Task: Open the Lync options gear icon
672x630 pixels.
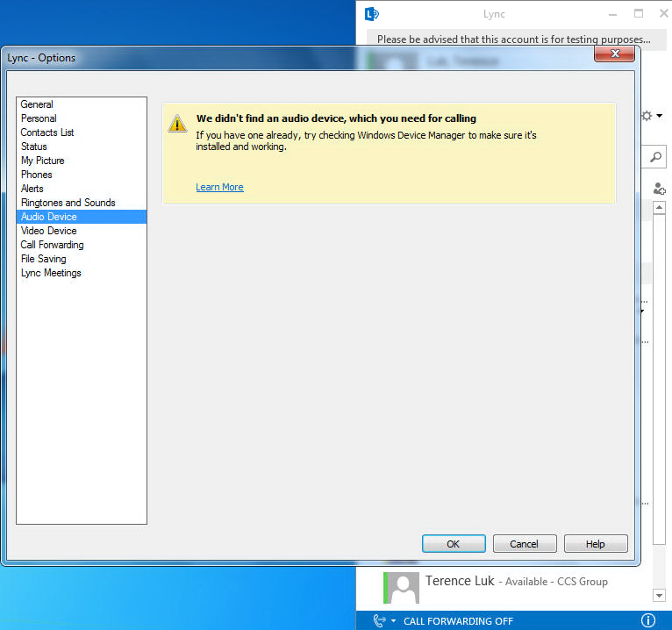Action: pos(647,116)
